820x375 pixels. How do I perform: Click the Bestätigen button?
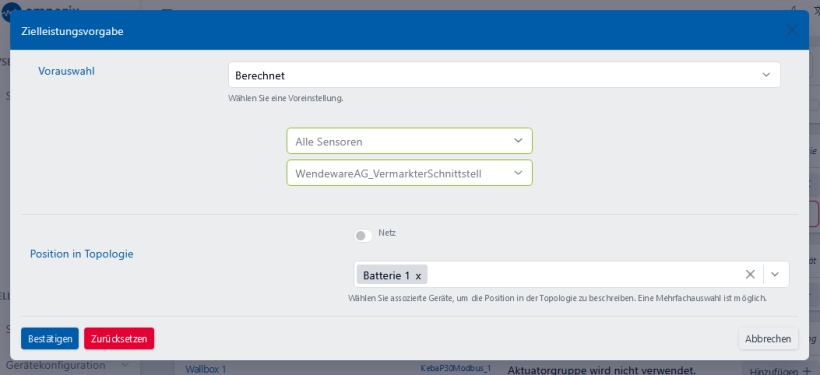pos(50,339)
